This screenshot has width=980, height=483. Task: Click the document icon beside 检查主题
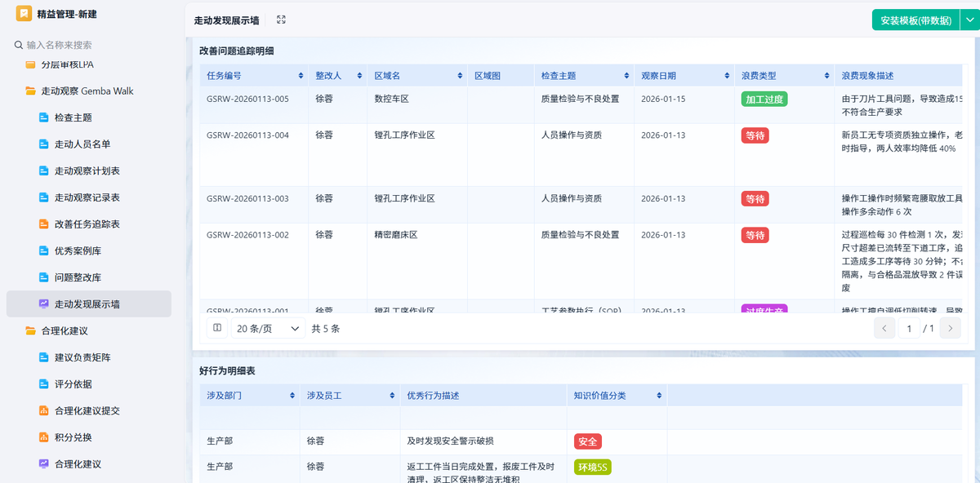tap(45, 117)
